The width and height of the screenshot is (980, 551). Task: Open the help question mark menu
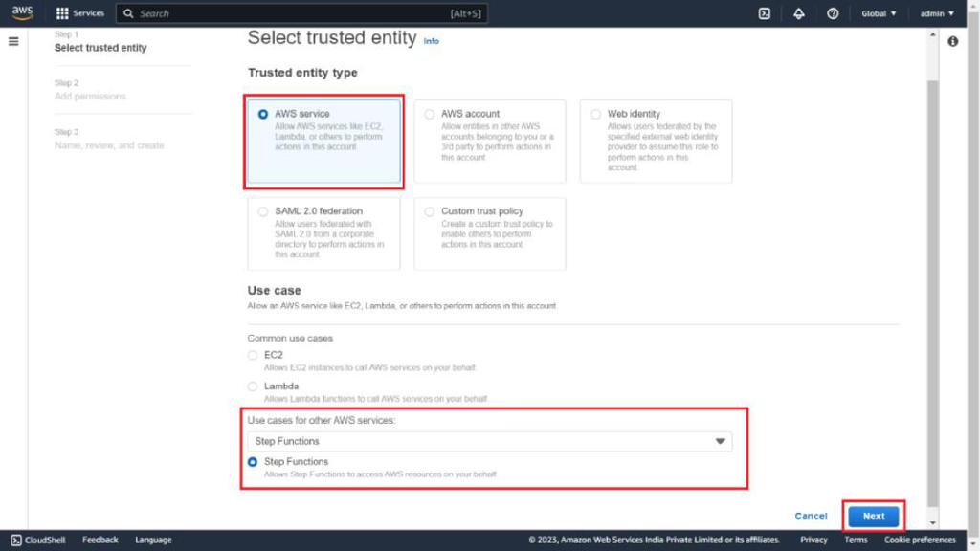[833, 13]
